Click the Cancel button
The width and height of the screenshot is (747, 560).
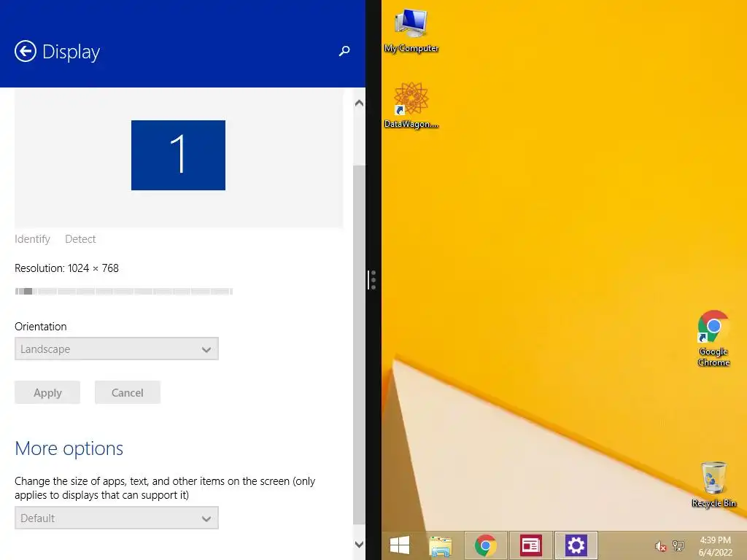click(127, 393)
